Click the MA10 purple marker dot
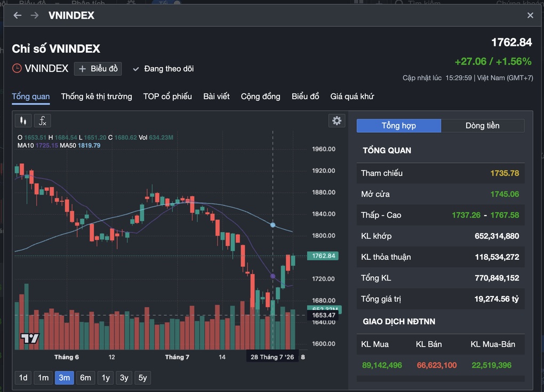 [273, 276]
